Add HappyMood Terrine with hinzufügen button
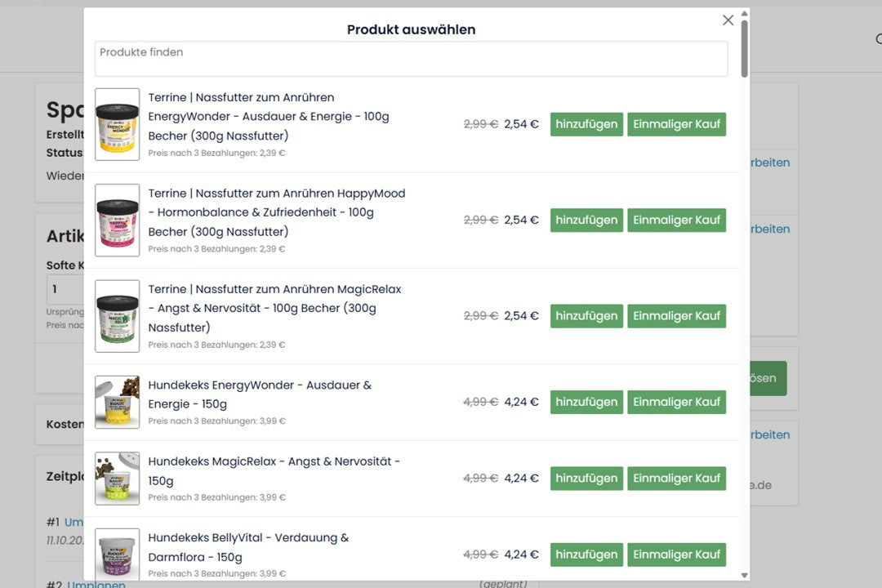The image size is (882, 588). [x=586, y=220]
